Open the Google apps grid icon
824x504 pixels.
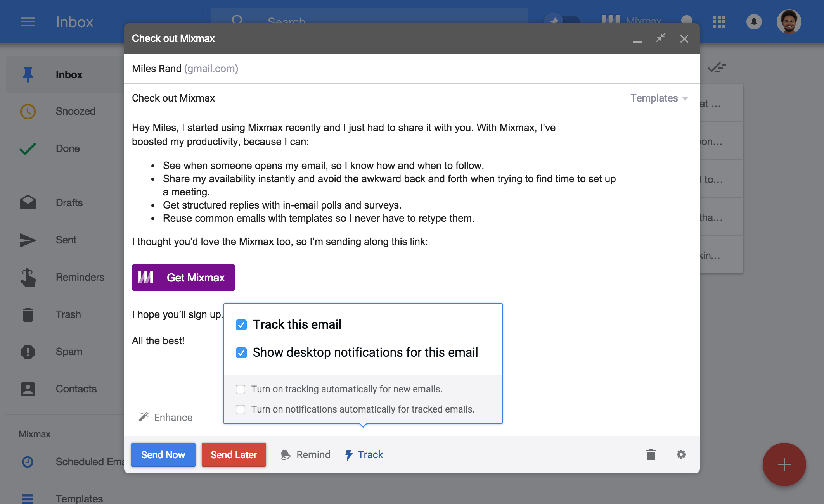(719, 22)
